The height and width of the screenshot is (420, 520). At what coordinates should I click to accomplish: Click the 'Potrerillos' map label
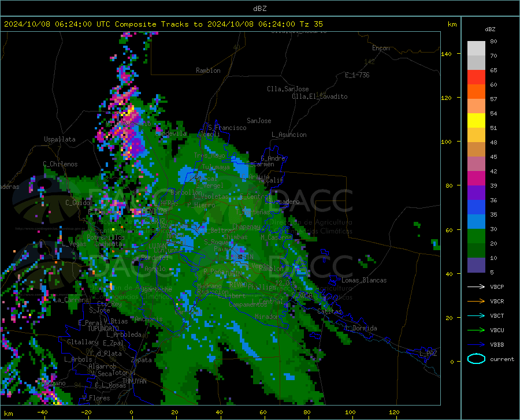point(106,237)
